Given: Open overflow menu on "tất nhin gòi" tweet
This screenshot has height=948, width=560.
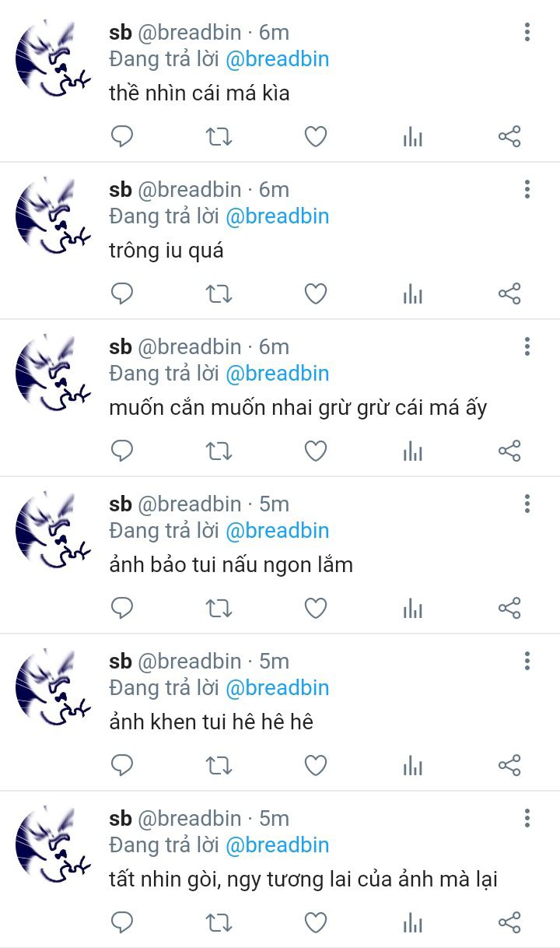Looking at the screenshot, I should [x=527, y=818].
